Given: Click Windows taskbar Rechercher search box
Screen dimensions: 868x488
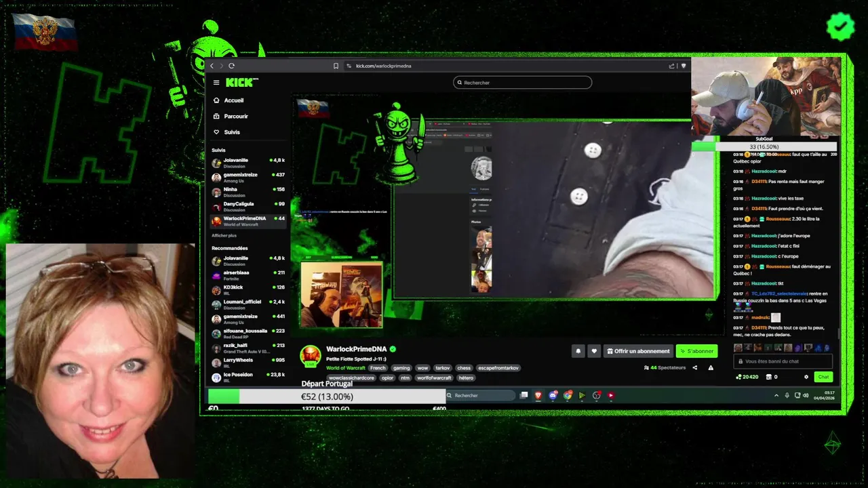Looking at the screenshot, I should (480, 395).
